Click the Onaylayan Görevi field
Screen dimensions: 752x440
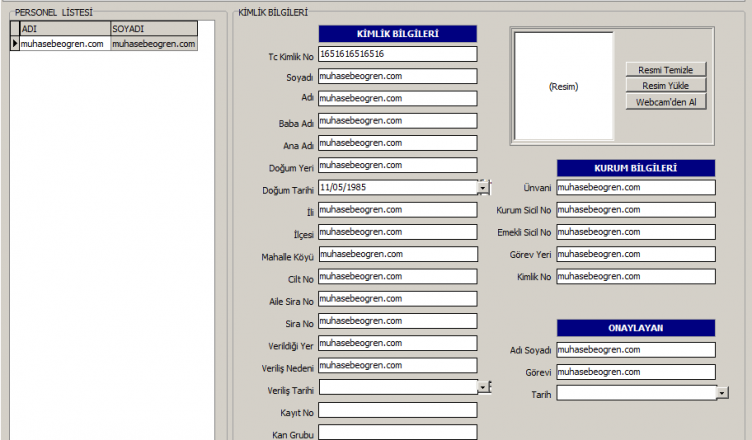636,372
